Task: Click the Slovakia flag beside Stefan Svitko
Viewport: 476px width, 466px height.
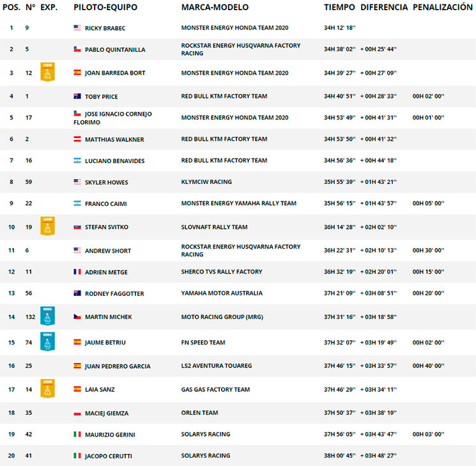Action: click(77, 227)
